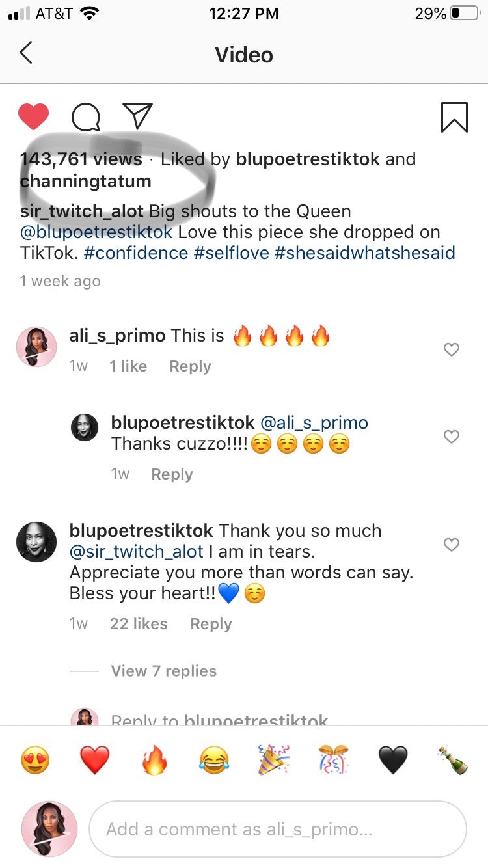Open ali_s_primo's profile picture in comment
The image size is (488, 868).
point(36,347)
